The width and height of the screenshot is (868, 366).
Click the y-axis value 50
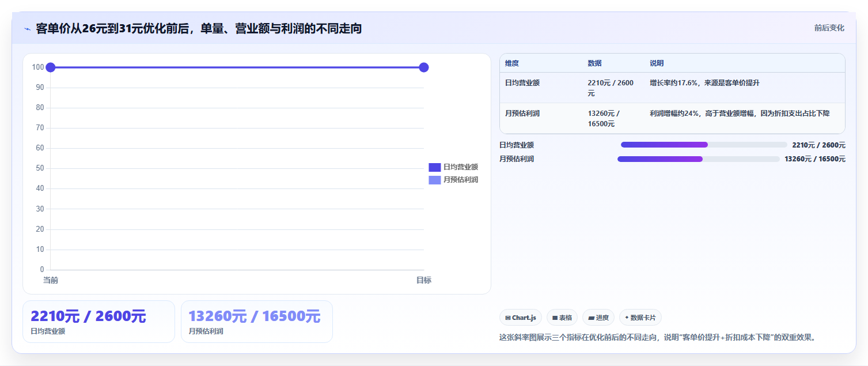click(40, 168)
